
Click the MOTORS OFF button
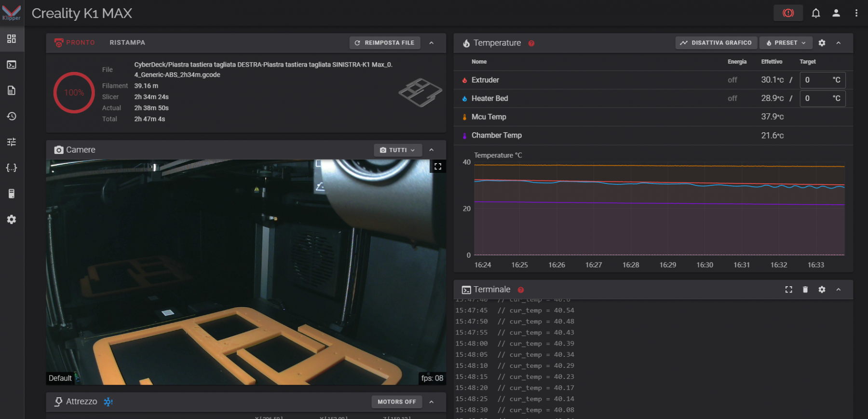397,402
